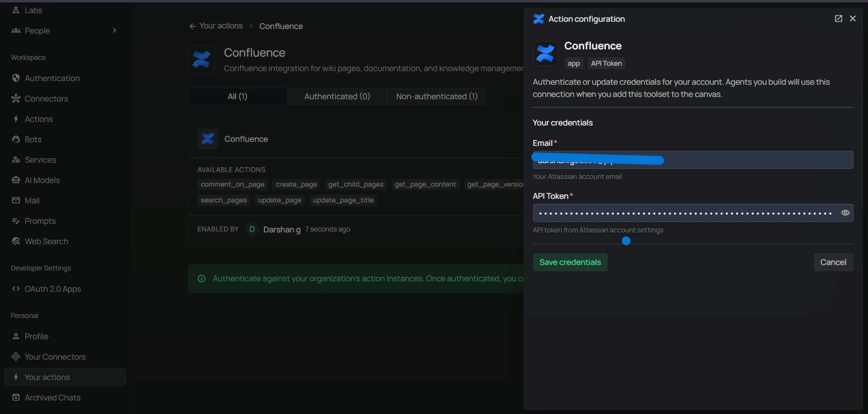Open the Web Search menu item text

point(47,241)
